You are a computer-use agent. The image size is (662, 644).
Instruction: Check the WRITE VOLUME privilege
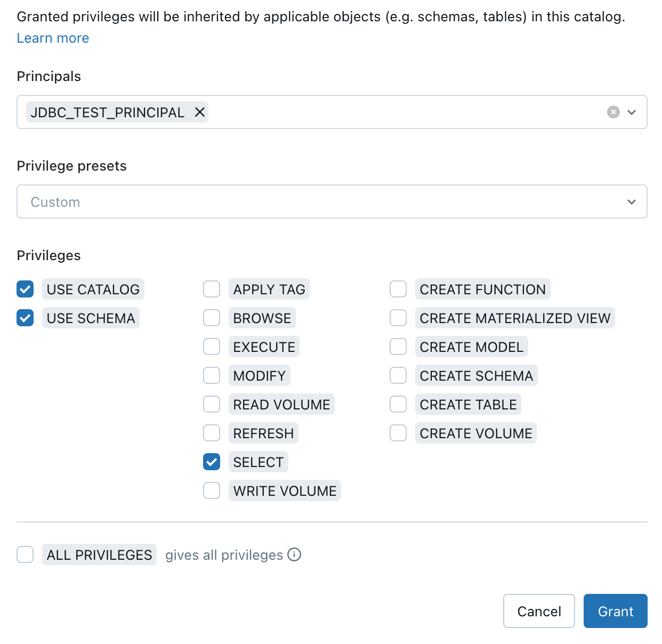(212, 490)
